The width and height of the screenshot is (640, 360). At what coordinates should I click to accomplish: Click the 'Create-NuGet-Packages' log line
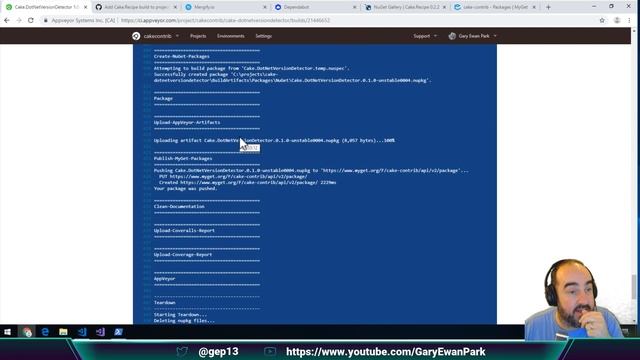pos(182,56)
